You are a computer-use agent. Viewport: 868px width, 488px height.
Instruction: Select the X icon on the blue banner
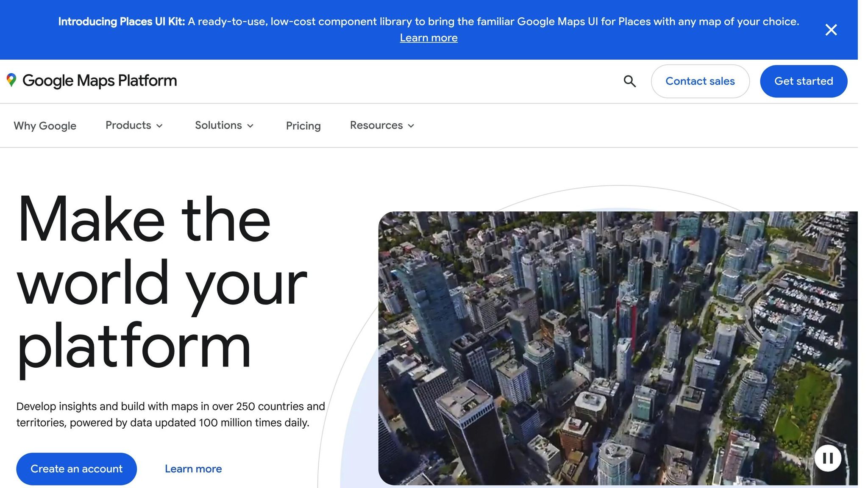[831, 30]
